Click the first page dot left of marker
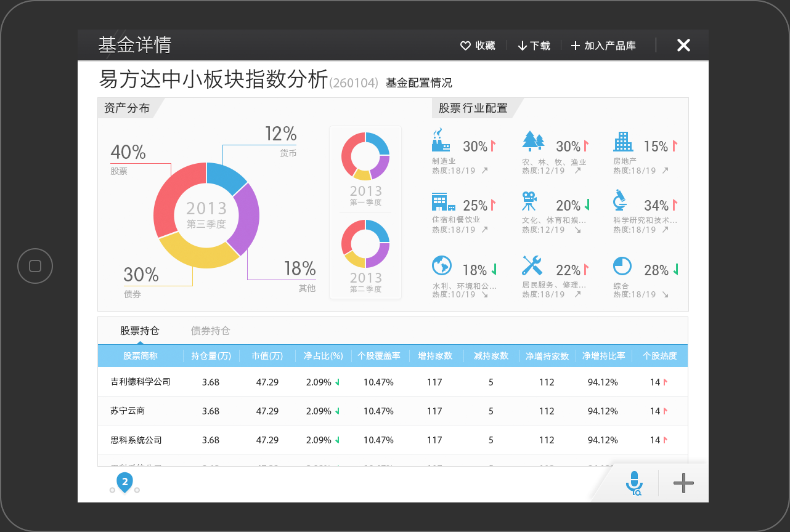The width and height of the screenshot is (790, 532). pyautogui.click(x=112, y=490)
